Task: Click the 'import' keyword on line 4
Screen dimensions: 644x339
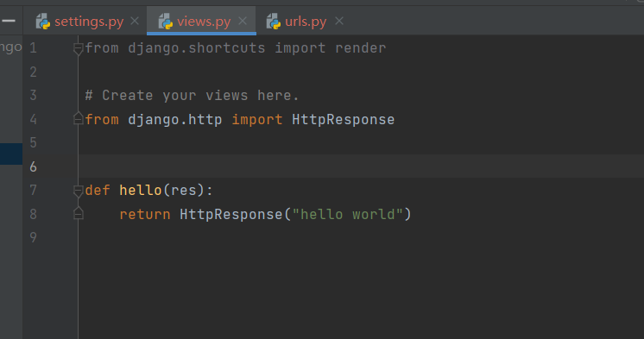Action: [257, 119]
